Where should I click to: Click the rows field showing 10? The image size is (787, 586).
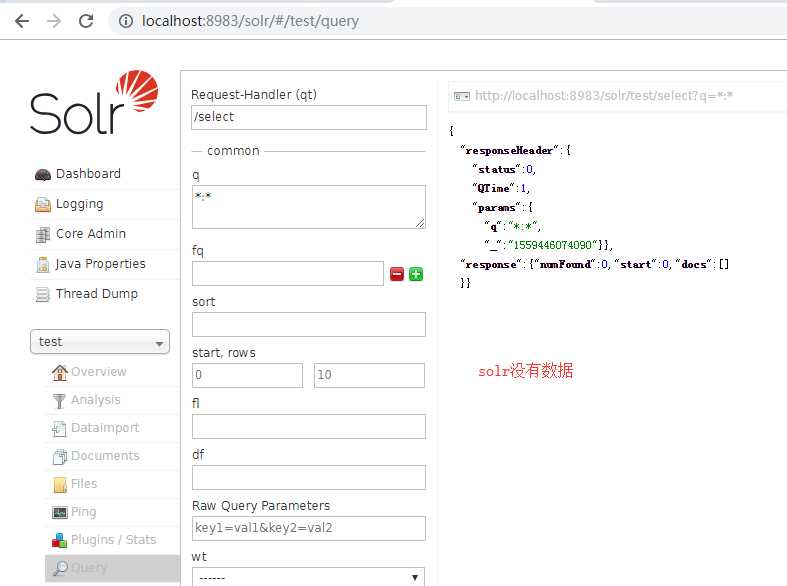[369, 375]
